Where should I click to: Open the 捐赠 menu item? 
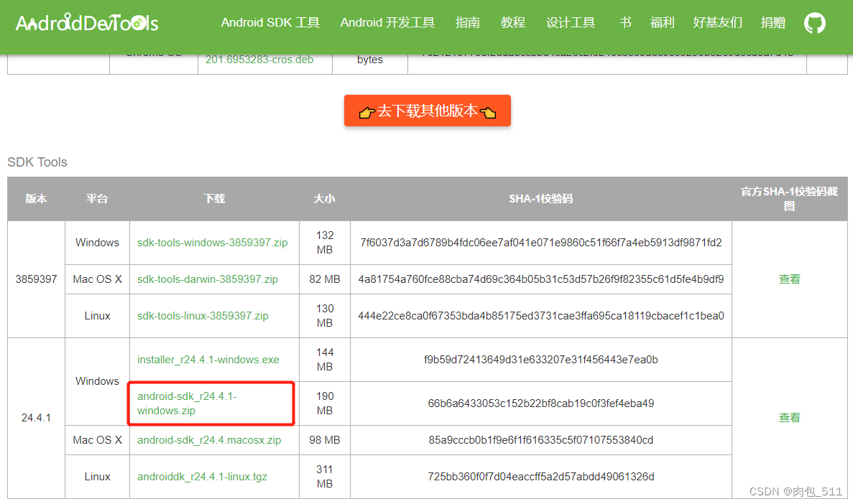coord(773,23)
